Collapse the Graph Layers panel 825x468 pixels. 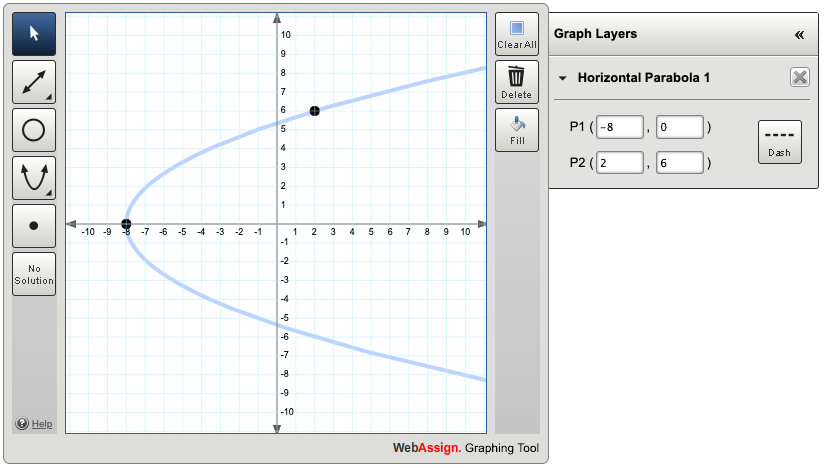pyautogui.click(x=799, y=35)
